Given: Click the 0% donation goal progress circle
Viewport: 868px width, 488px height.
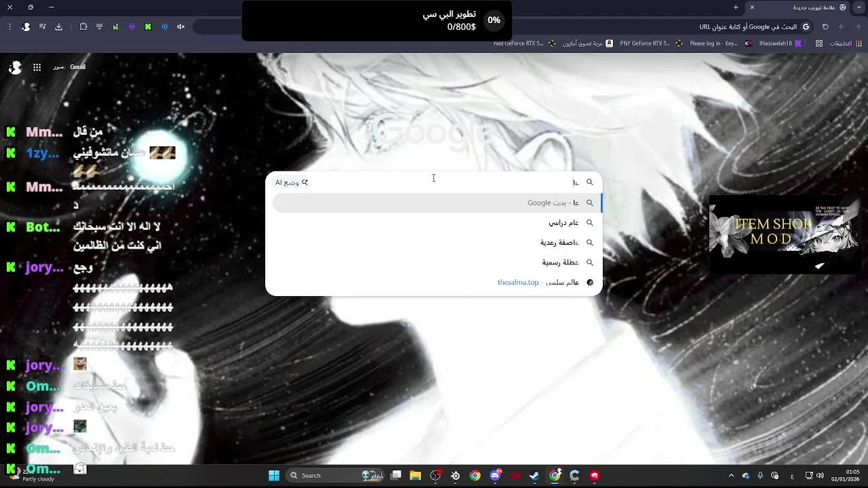Looking at the screenshot, I should tap(494, 20).
